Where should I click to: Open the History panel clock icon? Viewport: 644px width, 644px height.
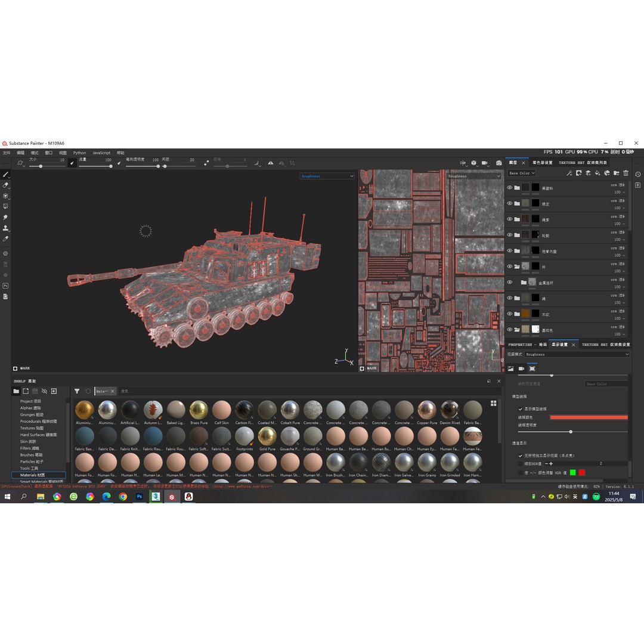point(638,175)
